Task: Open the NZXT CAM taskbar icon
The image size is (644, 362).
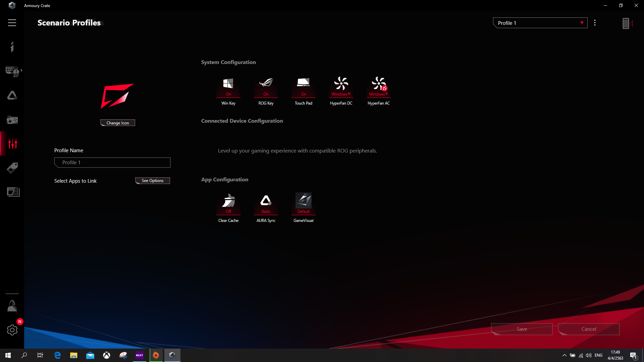Action: point(140,355)
